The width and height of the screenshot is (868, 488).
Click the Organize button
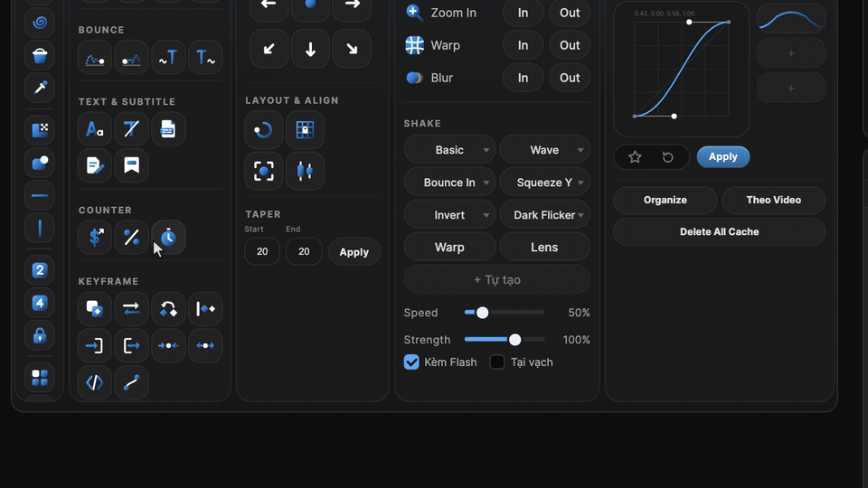click(x=665, y=200)
